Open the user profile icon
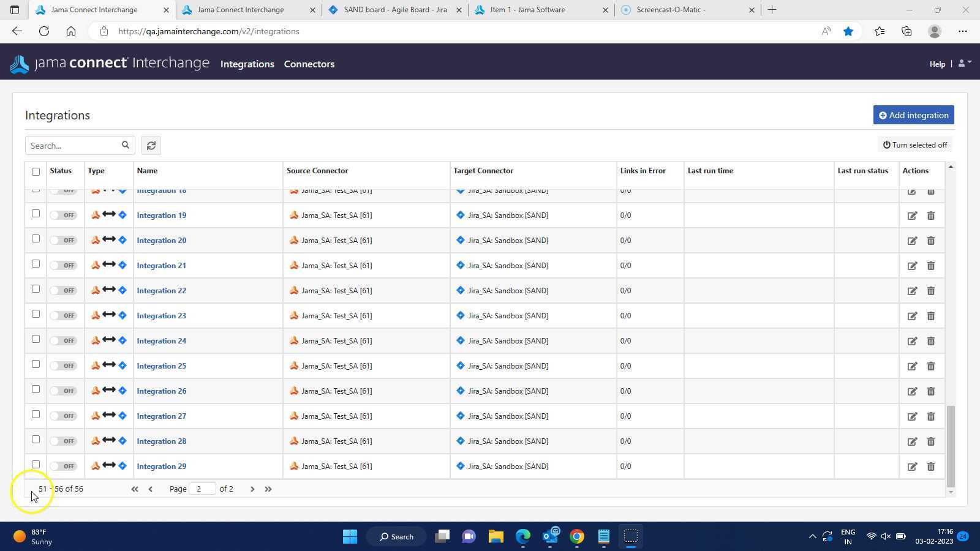 tap(959, 64)
